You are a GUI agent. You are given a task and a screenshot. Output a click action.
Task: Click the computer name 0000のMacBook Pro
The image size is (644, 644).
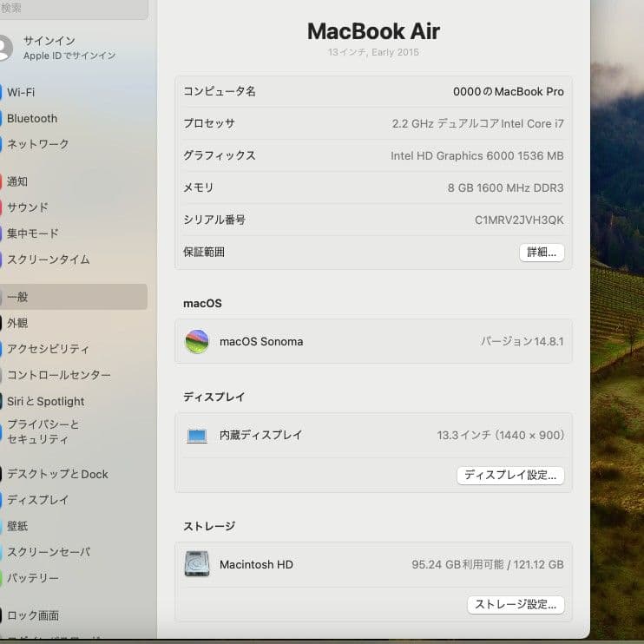508,92
